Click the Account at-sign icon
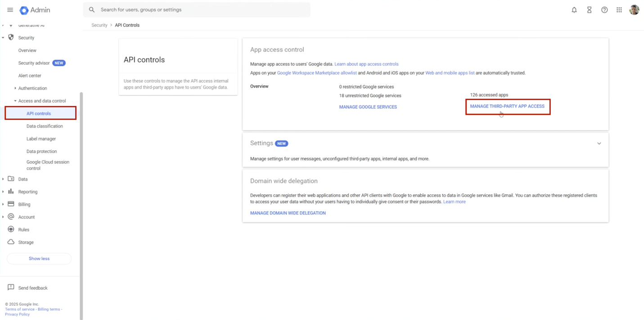644x320 pixels. tap(11, 217)
